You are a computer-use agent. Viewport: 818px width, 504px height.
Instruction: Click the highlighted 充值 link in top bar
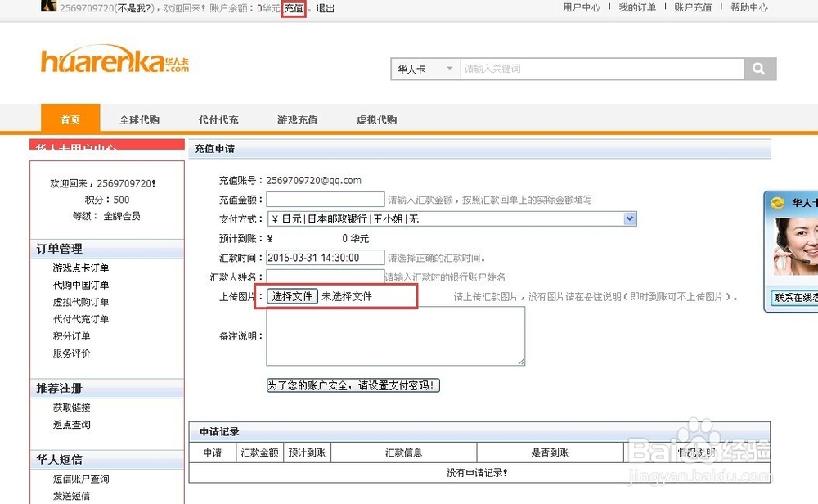[293, 8]
